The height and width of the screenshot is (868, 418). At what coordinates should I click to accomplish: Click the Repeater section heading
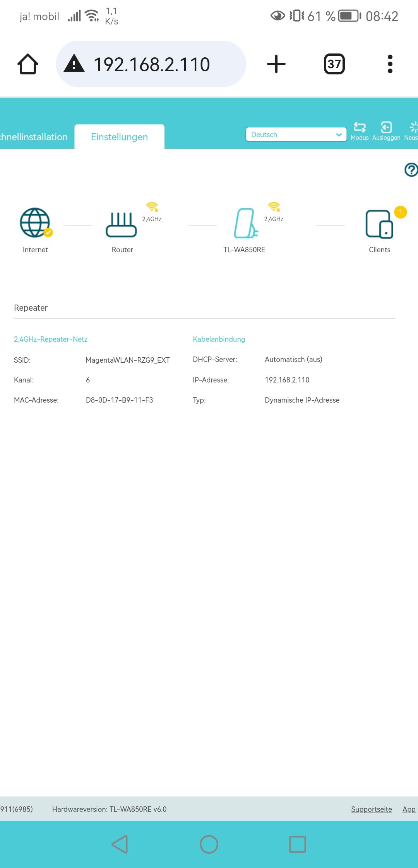[31, 308]
